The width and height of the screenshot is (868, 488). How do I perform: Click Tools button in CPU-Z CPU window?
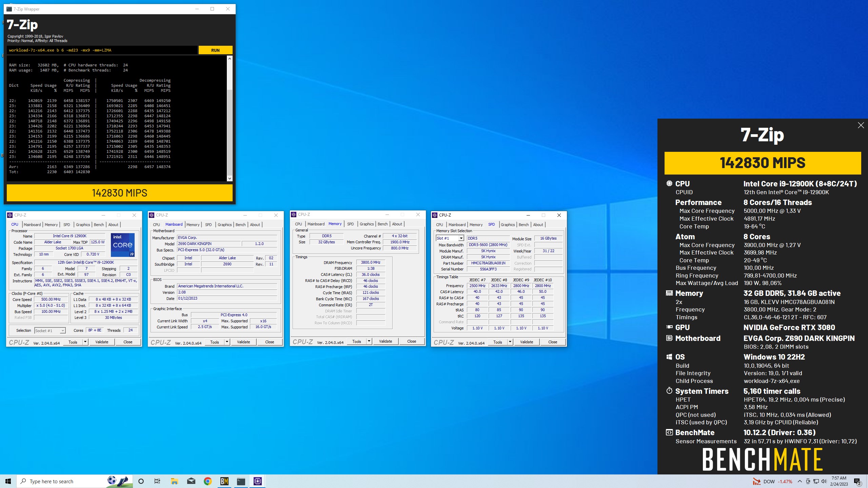73,342
